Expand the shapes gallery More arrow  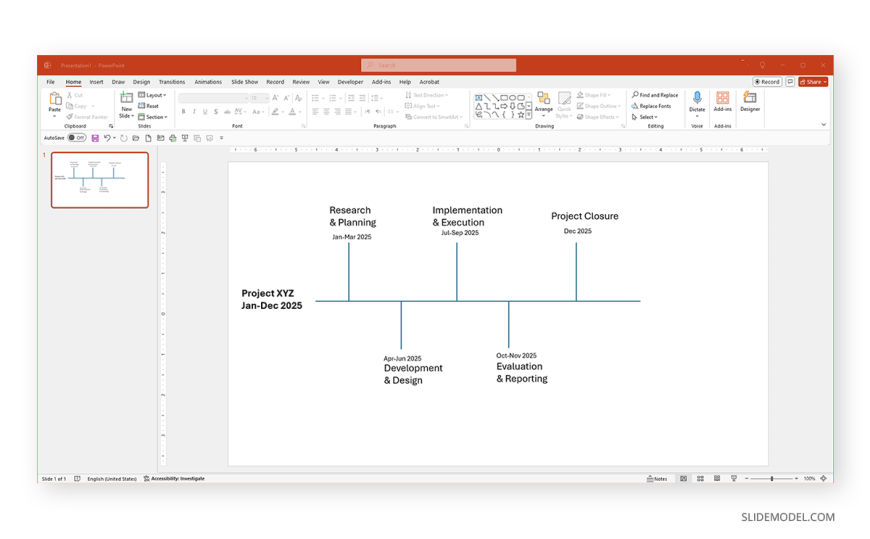(529, 115)
